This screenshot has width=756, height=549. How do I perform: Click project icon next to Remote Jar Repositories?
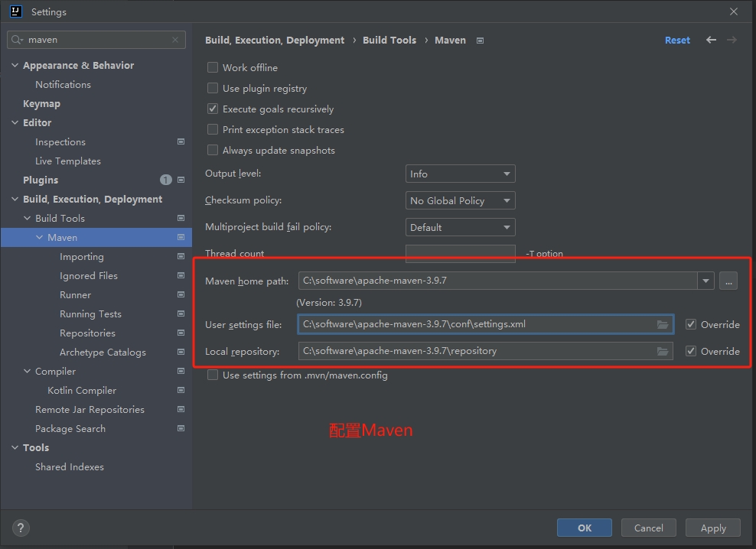point(181,409)
